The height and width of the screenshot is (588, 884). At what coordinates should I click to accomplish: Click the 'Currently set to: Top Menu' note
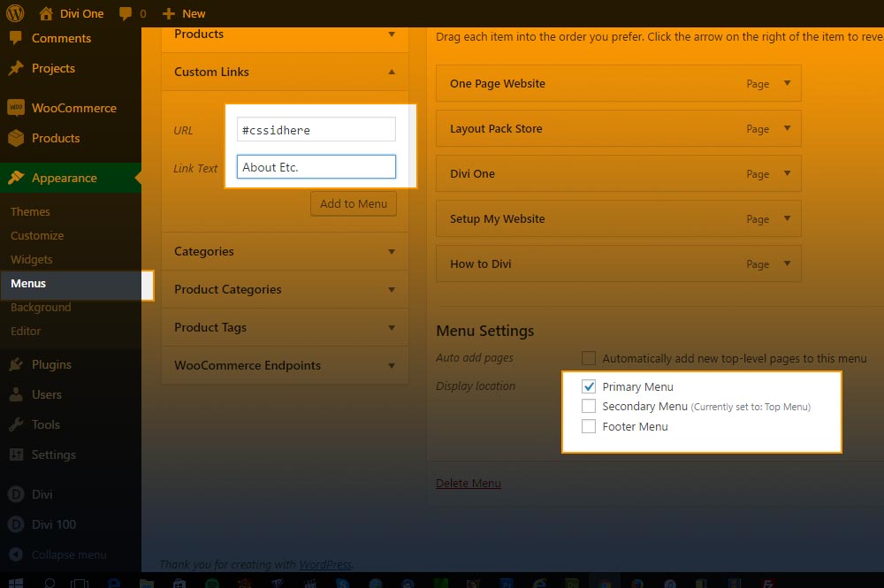[x=751, y=407]
